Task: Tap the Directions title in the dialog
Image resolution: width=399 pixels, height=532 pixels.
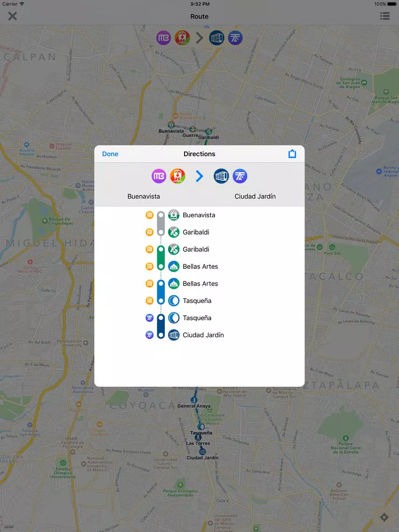Action: pyautogui.click(x=199, y=154)
